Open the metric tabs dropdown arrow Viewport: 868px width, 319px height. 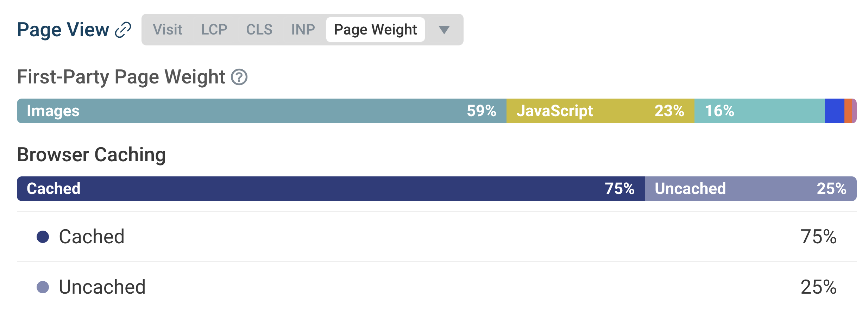444,30
